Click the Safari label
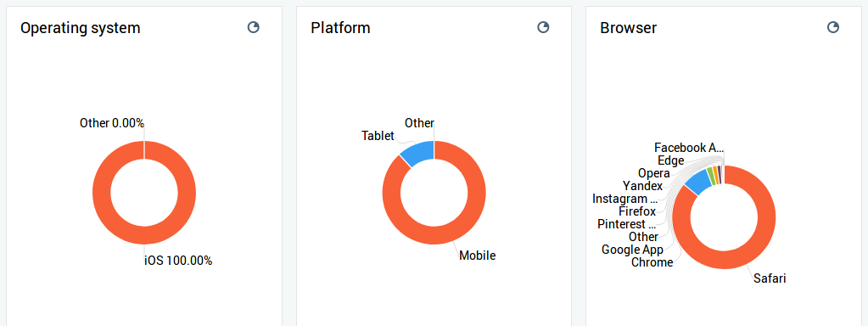 click(770, 278)
